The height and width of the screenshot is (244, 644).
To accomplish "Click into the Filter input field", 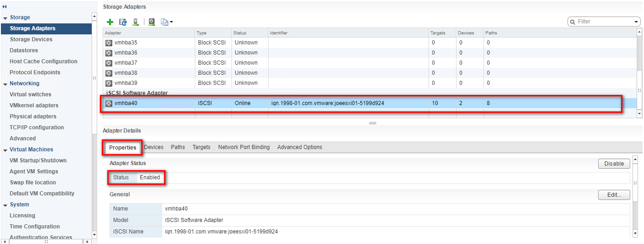I will click(604, 22).
